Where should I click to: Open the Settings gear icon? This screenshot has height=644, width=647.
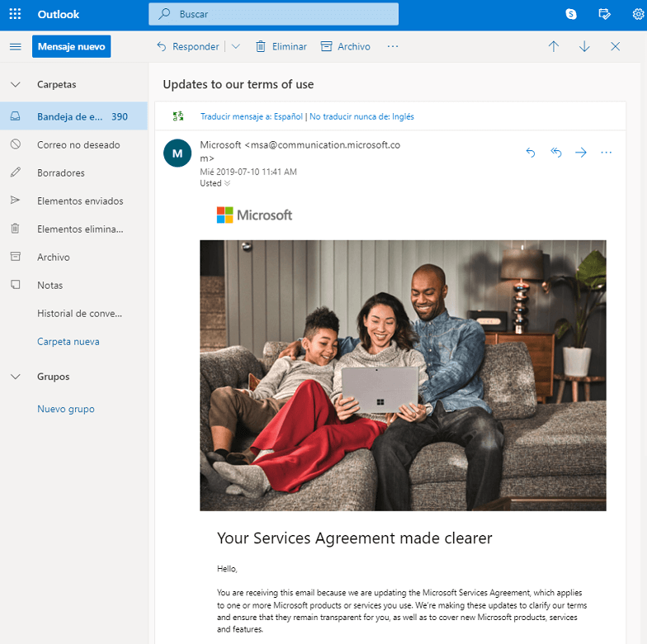tap(638, 14)
